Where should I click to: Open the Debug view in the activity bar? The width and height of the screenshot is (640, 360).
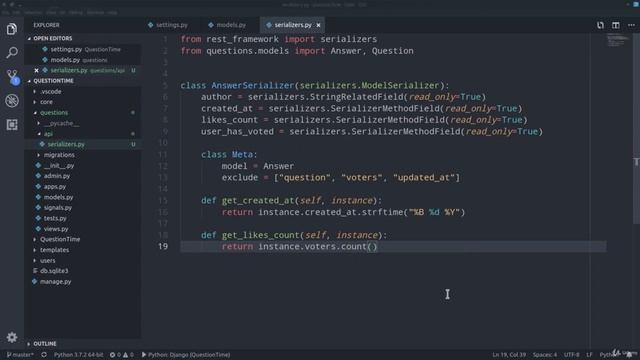12,100
